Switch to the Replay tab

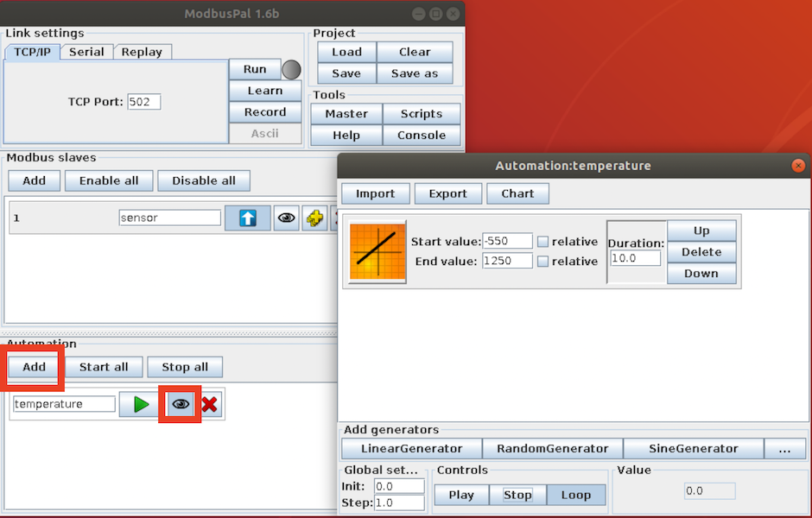click(x=142, y=52)
